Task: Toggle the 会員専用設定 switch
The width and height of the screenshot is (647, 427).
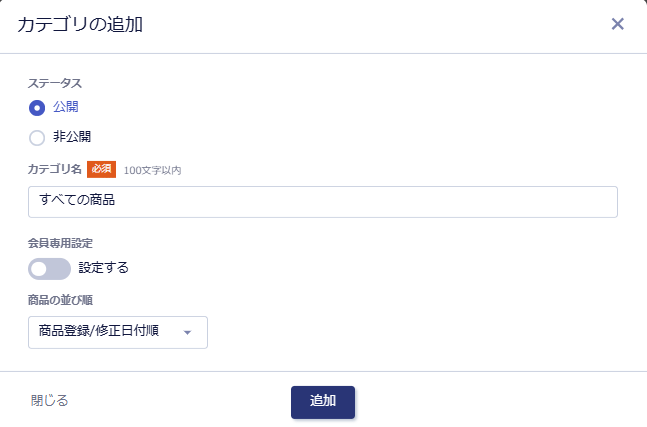Action: (x=49, y=269)
